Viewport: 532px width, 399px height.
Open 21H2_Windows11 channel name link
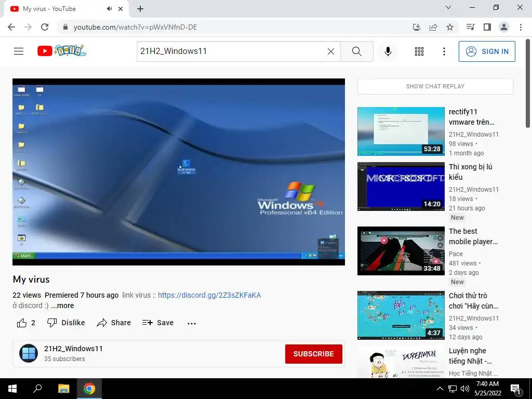coord(73,349)
